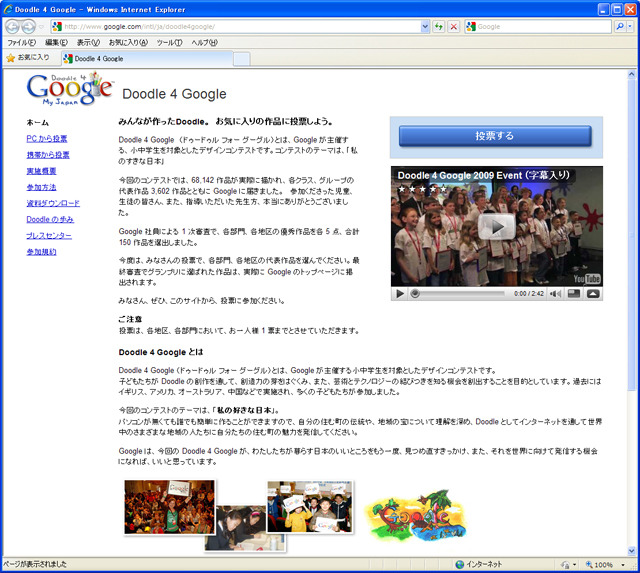This screenshot has width=640, height=573.
Task: Click the video menu up-arrow icon
Action: point(593,293)
